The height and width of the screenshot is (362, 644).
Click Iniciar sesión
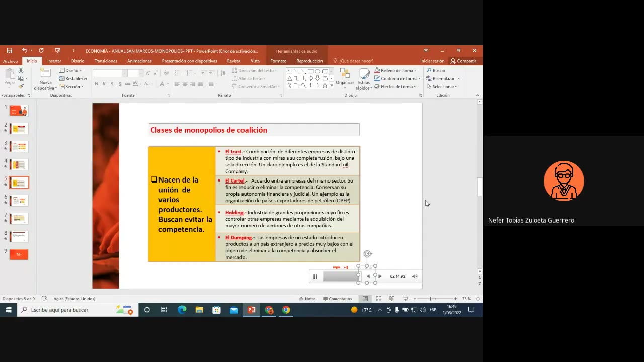[432, 61]
